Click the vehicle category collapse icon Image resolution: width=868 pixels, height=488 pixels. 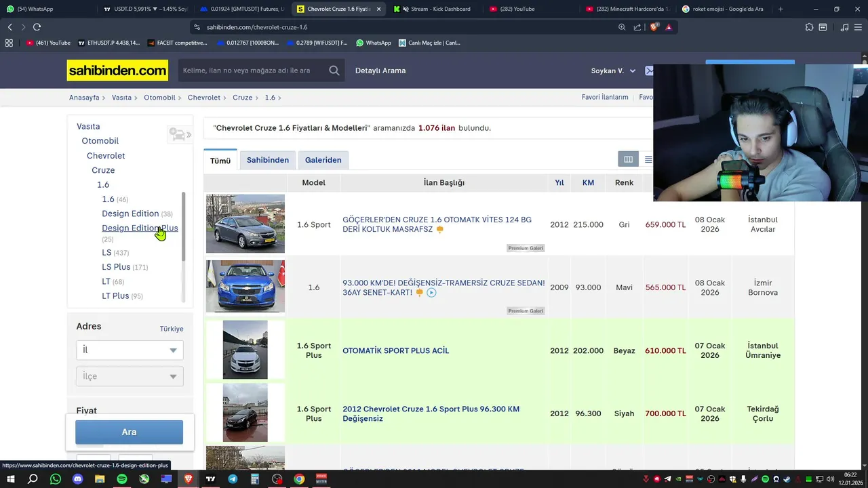tap(180, 135)
